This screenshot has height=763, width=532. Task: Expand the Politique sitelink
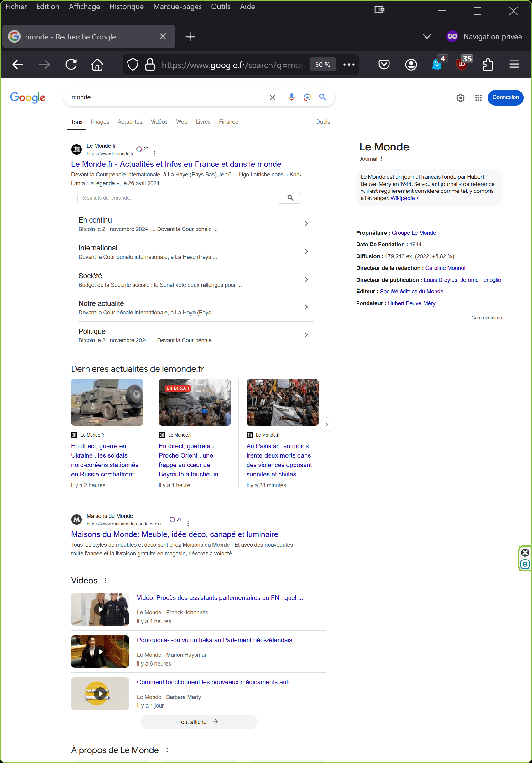(306, 335)
